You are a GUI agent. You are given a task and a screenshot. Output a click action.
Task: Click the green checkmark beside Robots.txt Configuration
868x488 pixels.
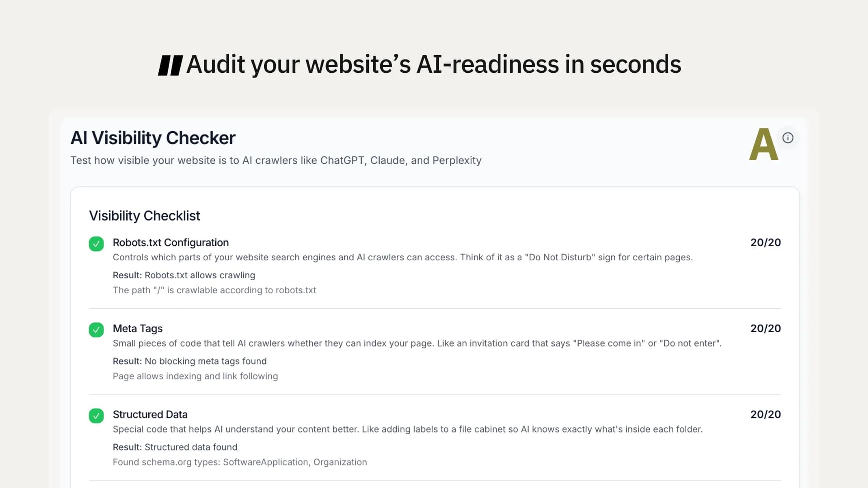pyautogui.click(x=96, y=244)
